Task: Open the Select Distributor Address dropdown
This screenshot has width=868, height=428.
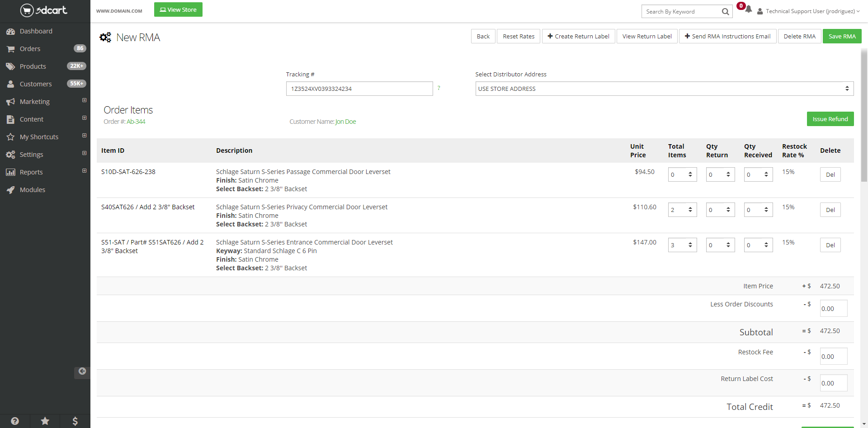Action: (664, 89)
